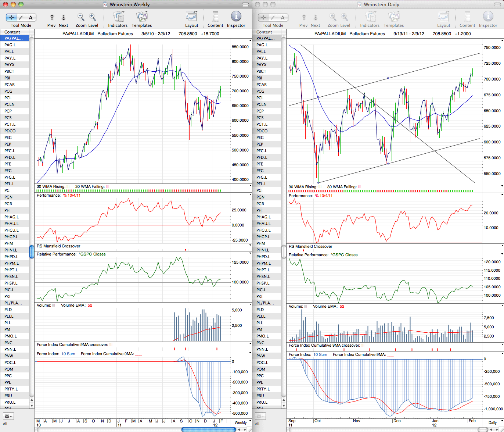Select PALL in the Weekly content list

pyautogui.click(x=15, y=51)
